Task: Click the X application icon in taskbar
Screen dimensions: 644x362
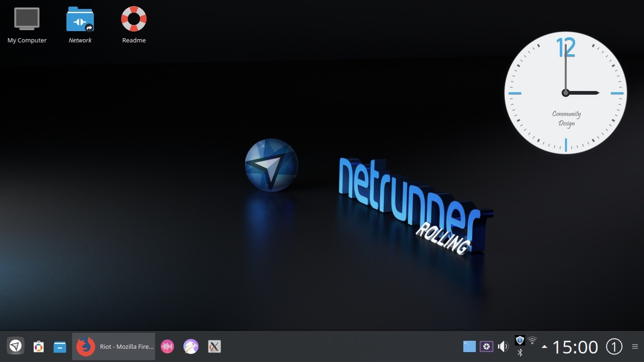Action: [x=214, y=346]
